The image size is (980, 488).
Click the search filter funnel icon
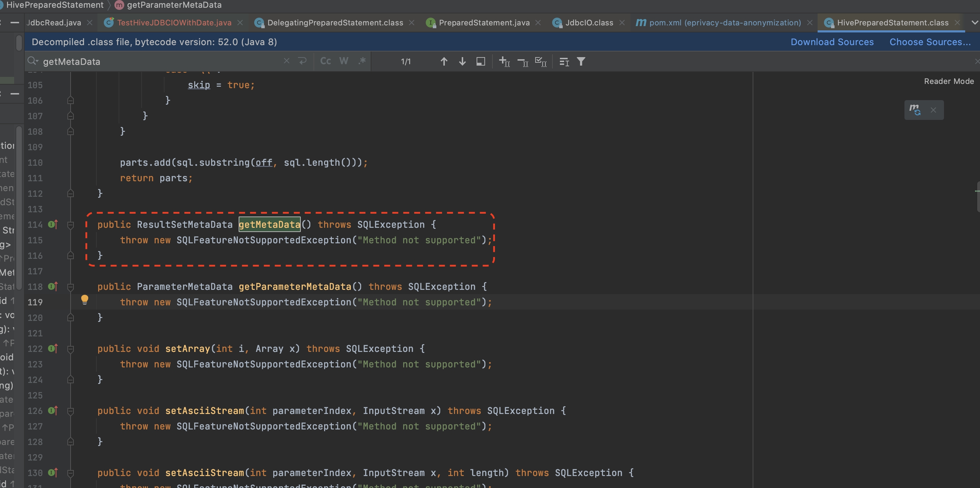pyautogui.click(x=581, y=62)
